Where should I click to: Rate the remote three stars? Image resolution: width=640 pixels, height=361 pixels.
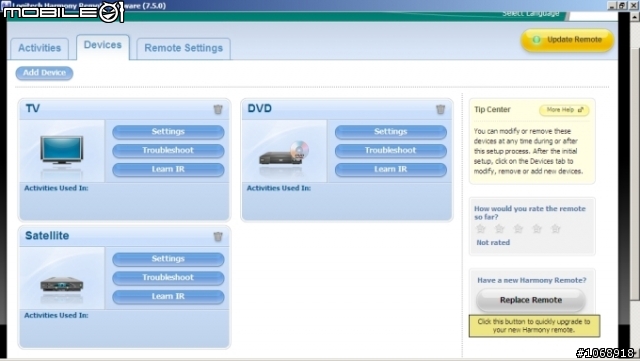518,229
